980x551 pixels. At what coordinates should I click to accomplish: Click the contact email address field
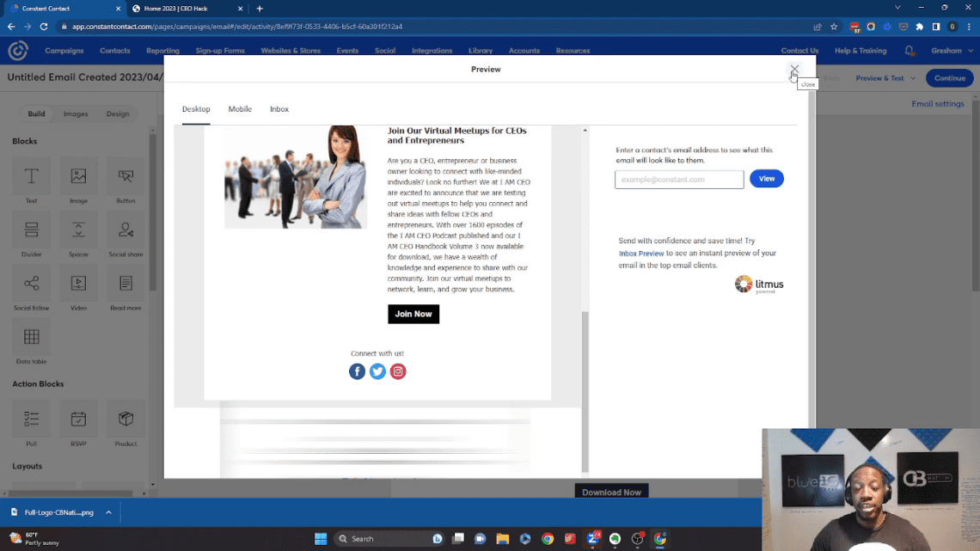(x=678, y=179)
